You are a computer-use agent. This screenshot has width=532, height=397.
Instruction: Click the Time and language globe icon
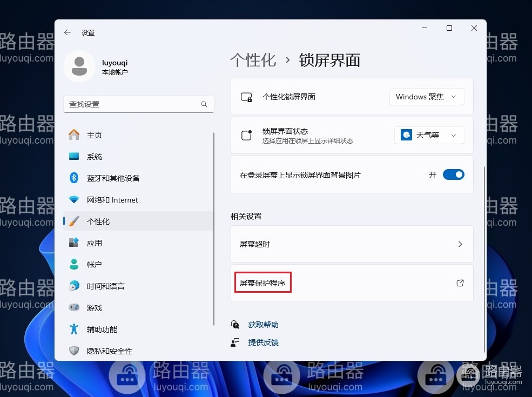tap(74, 286)
